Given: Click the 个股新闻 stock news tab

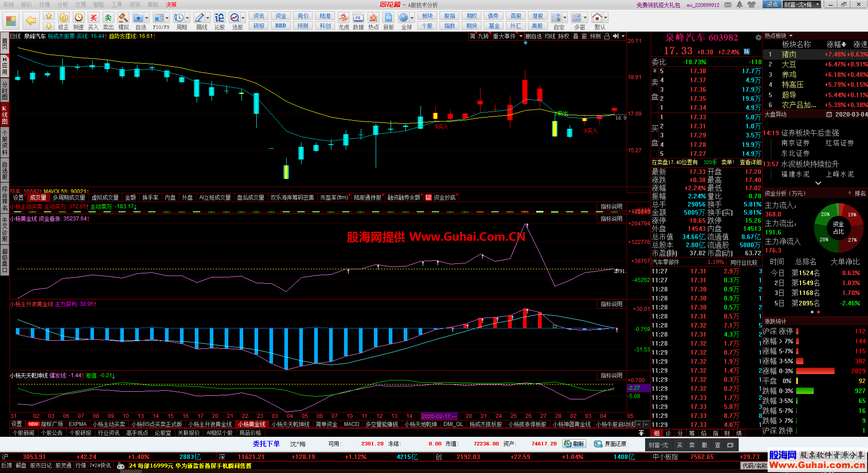Looking at the screenshot, I should (x=24, y=433).
